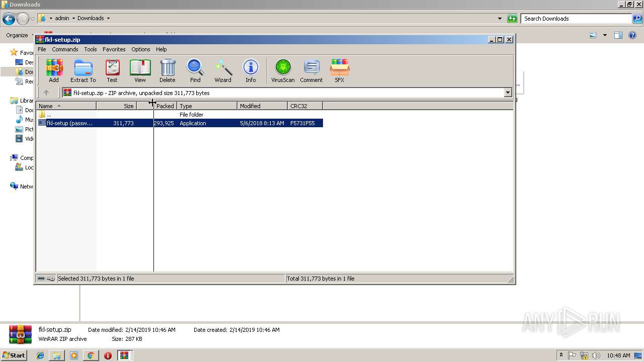Open the Options menu

click(141, 49)
